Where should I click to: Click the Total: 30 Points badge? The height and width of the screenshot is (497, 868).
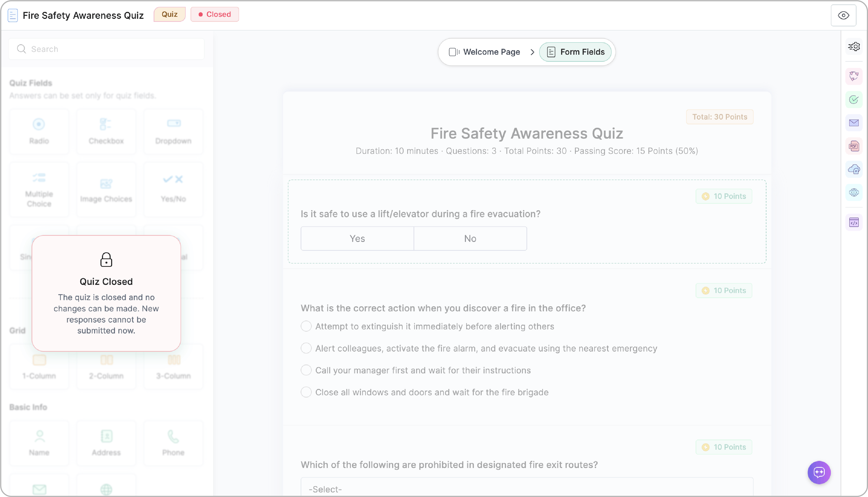click(719, 117)
